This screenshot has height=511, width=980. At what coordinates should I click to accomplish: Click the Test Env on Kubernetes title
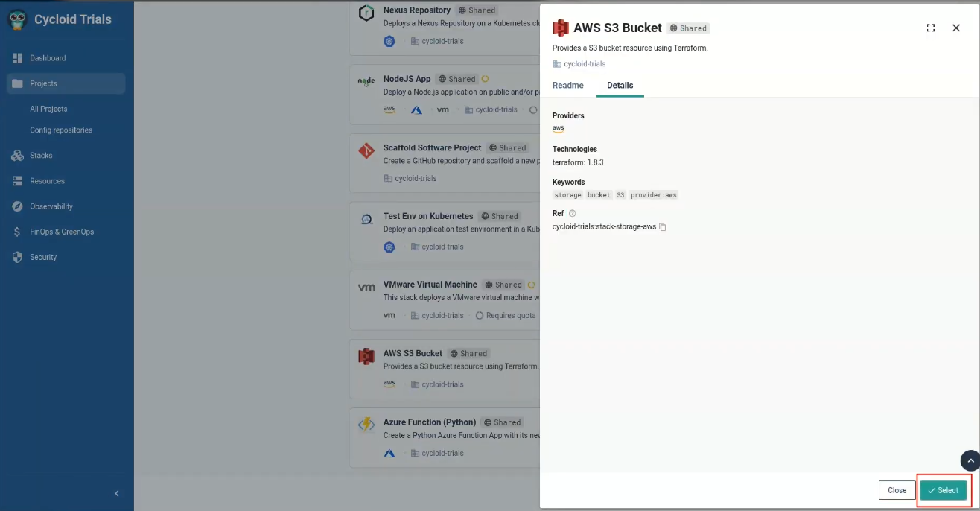click(428, 216)
